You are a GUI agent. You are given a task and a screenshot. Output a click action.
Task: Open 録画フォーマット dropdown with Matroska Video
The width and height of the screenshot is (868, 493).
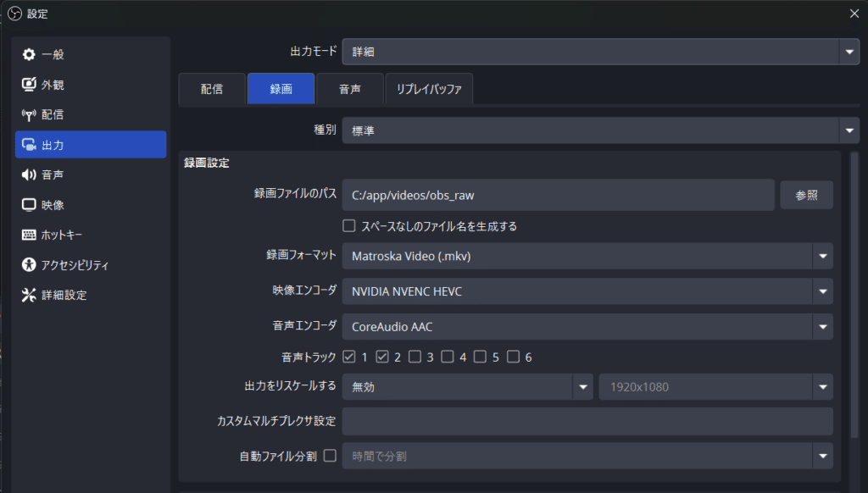587,256
